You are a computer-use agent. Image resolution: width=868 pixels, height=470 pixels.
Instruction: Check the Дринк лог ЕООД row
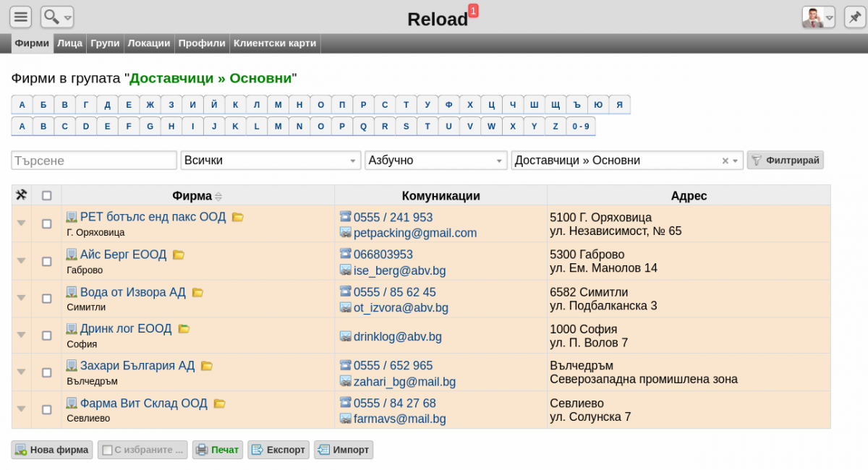click(47, 336)
